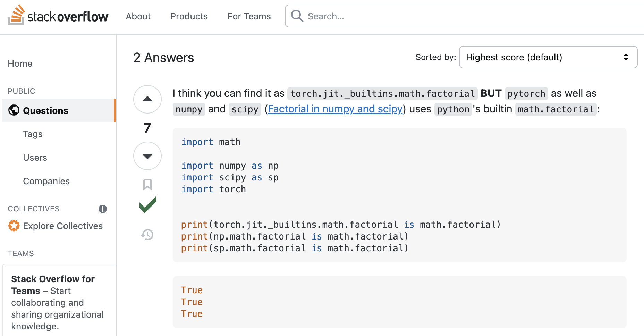Open the About page
The image size is (644, 336).
138,16
